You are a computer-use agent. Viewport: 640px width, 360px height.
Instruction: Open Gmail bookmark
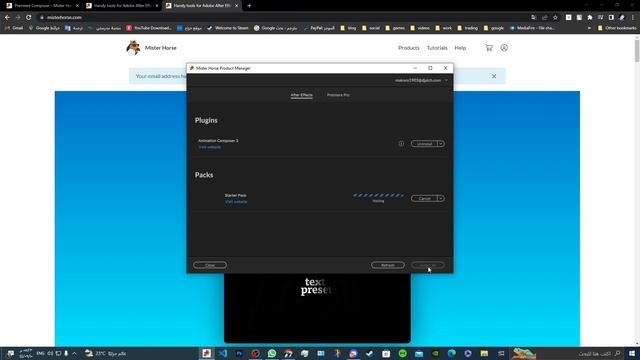14,28
